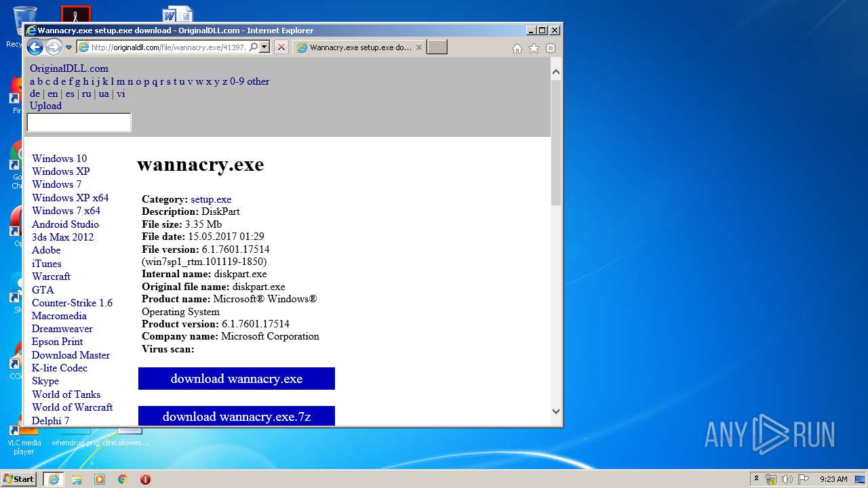
Task: Click the taskbar clock 9:23 AM
Action: 833,479
